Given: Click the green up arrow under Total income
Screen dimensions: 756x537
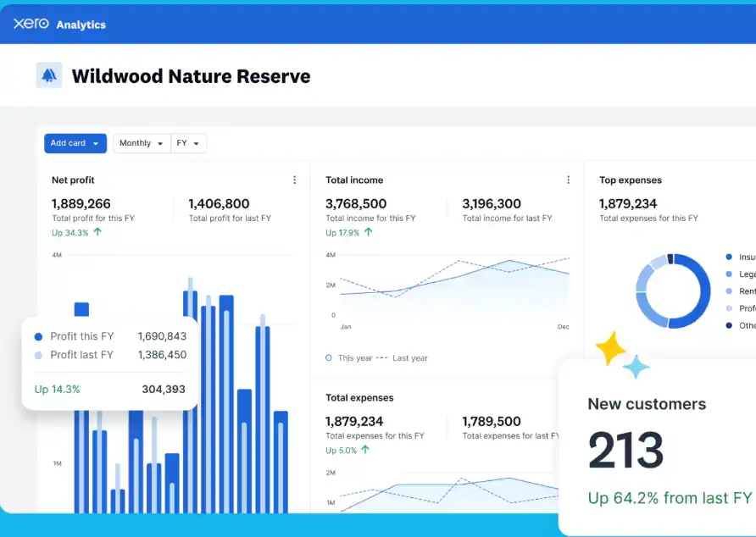Looking at the screenshot, I should [x=369, y=232].
